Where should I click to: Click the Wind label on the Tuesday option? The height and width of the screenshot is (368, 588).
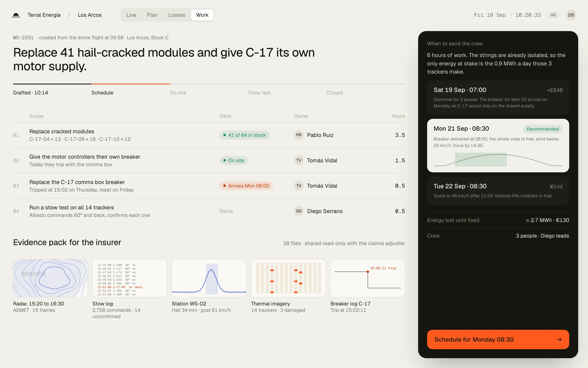coord(556,186)
